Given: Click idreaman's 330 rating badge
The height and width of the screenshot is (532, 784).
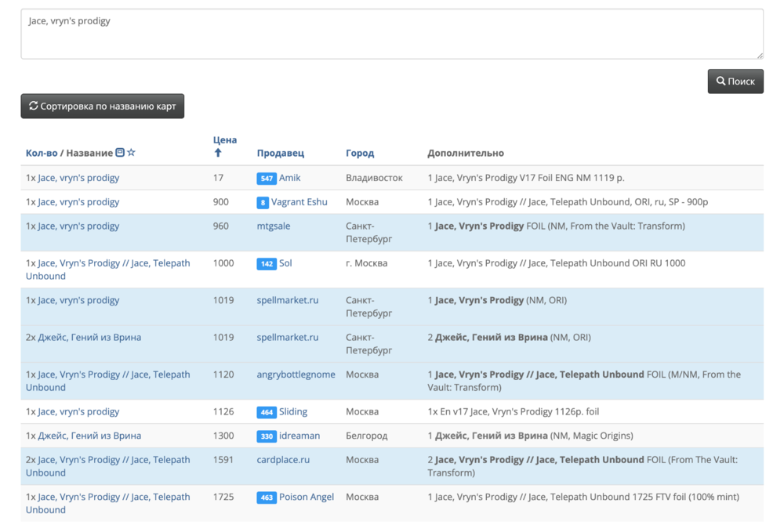Looking at the screenshot, I should coord(267,436).
